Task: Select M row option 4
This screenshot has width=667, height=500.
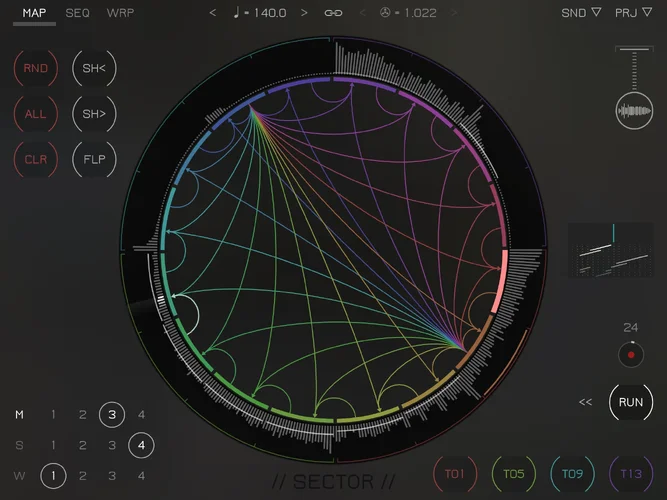Action: (141, 414)
